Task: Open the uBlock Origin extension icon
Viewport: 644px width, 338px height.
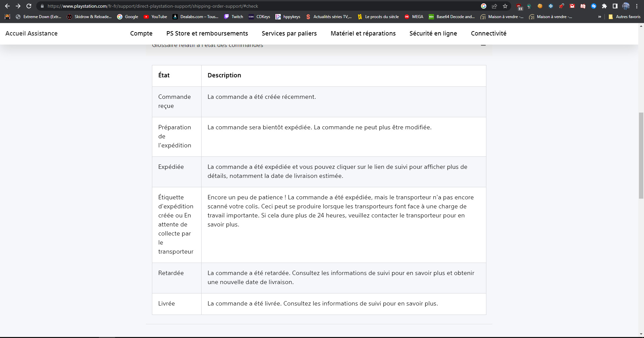Action: (x=519, y=6)
